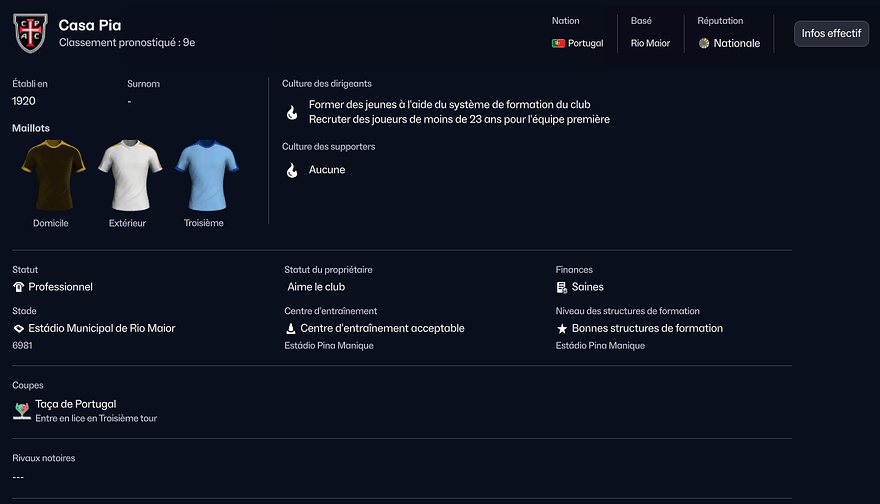Select the Troisième third kit
880x504 pixels.
(204, 175)
